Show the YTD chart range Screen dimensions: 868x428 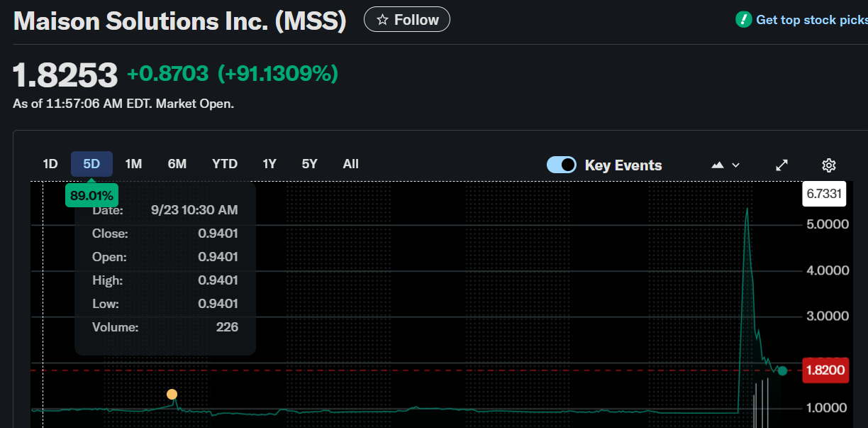225,164
